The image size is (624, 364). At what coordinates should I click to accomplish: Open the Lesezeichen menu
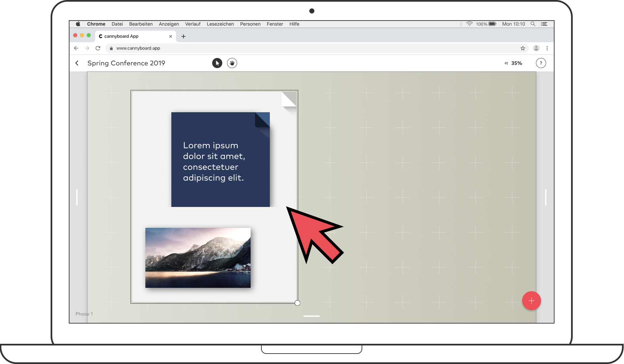click(220, 24)
